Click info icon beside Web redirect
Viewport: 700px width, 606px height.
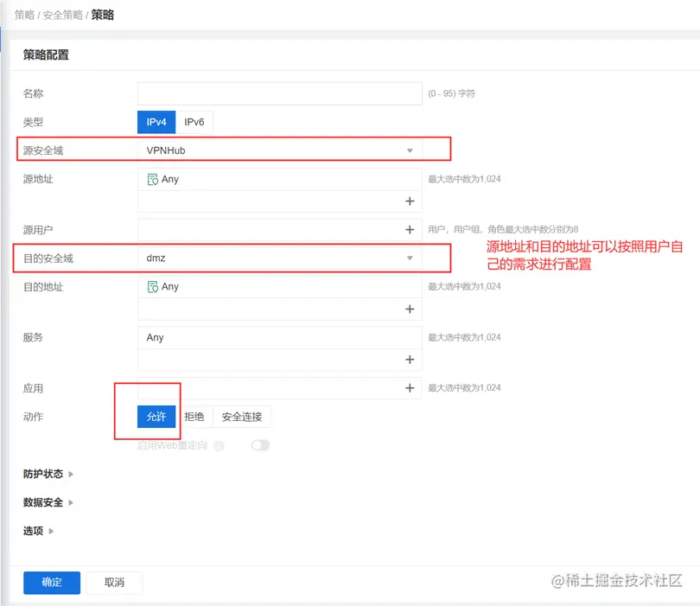219,446
